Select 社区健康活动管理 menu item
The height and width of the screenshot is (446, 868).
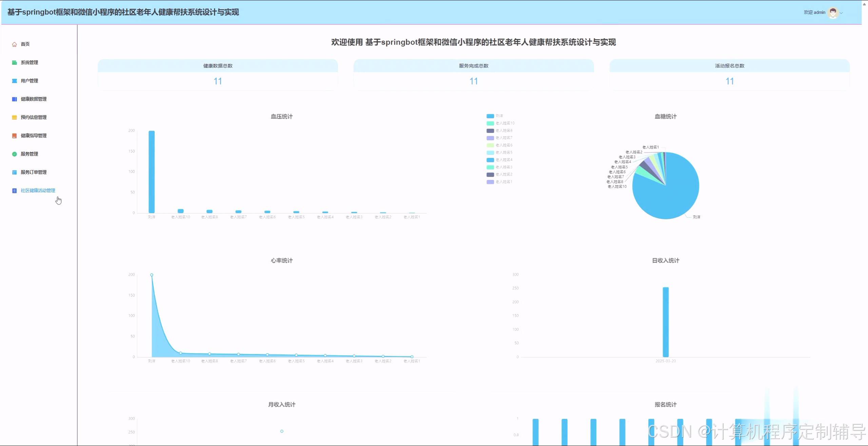click(37, 190)
